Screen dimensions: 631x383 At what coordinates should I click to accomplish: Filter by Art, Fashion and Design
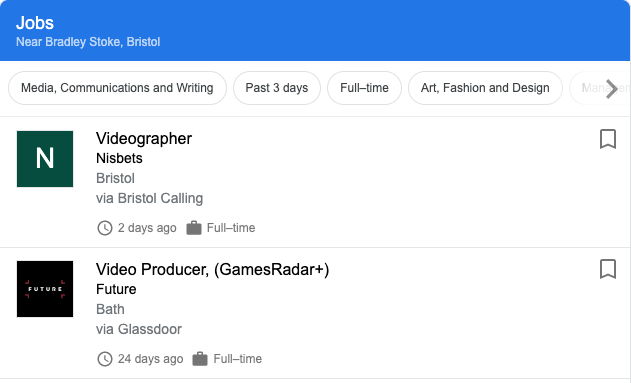click(485, 88)
